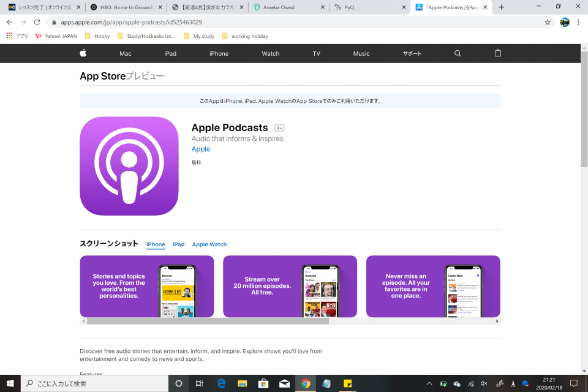Click the speaker volume tray icon
The height and width of the screenshot is (392, 588).
pyautogui.click(x=484, y=383)
